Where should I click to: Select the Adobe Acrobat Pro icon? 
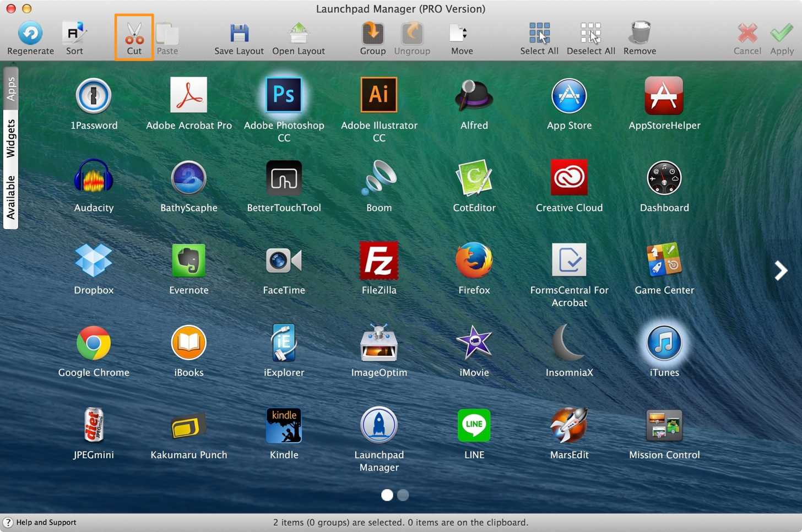(189, 95)
